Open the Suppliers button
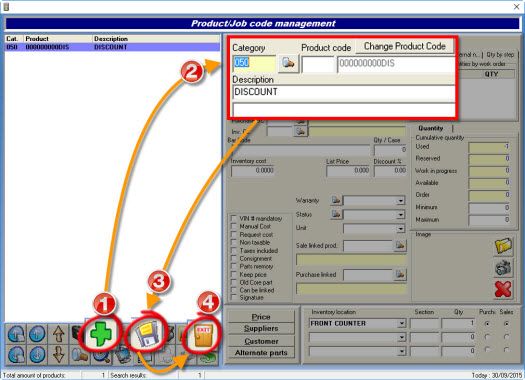525x380 pixels. [261, 328]
